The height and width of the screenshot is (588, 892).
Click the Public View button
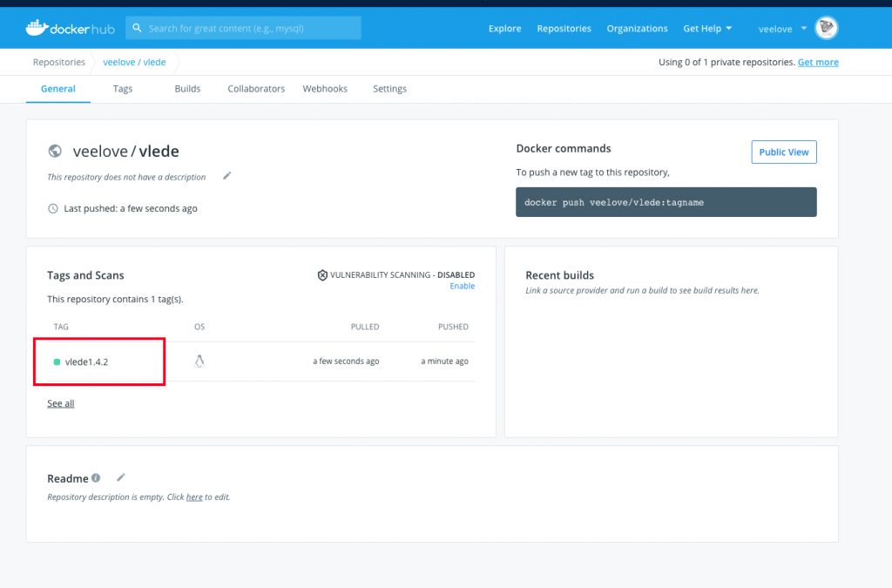(784, 152)
